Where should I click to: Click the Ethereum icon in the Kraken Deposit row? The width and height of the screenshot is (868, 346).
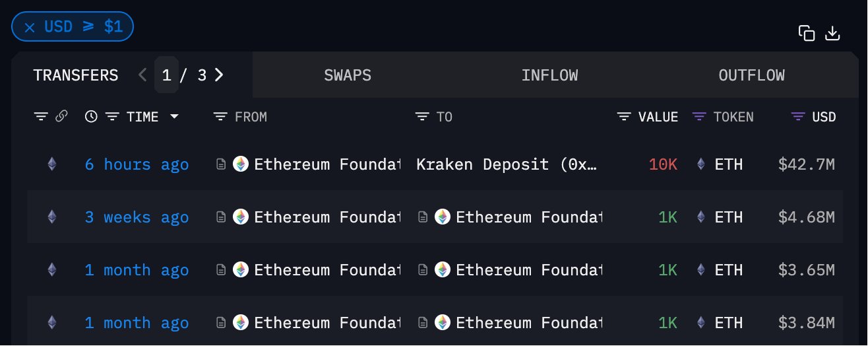coord(51,164)
